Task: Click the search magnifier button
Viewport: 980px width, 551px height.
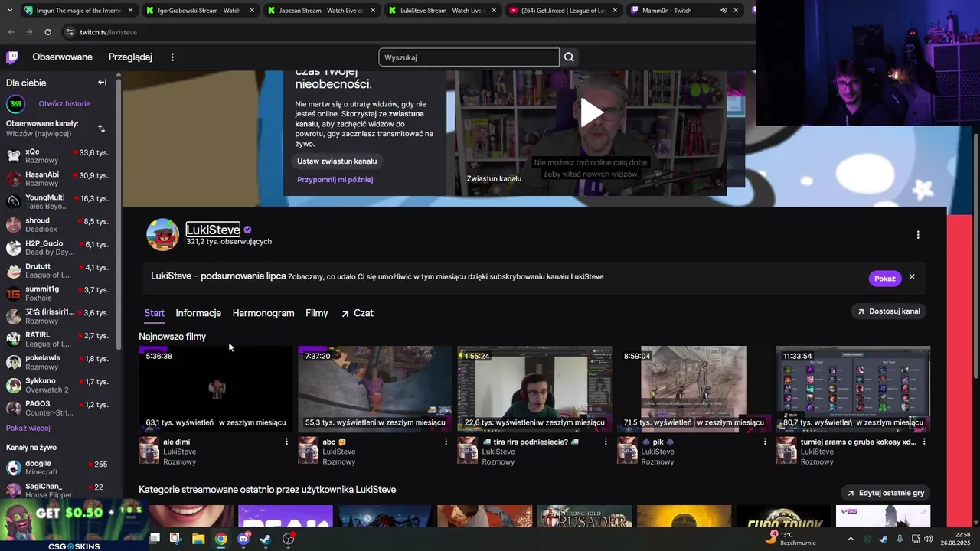Action: tap(569, 57)
